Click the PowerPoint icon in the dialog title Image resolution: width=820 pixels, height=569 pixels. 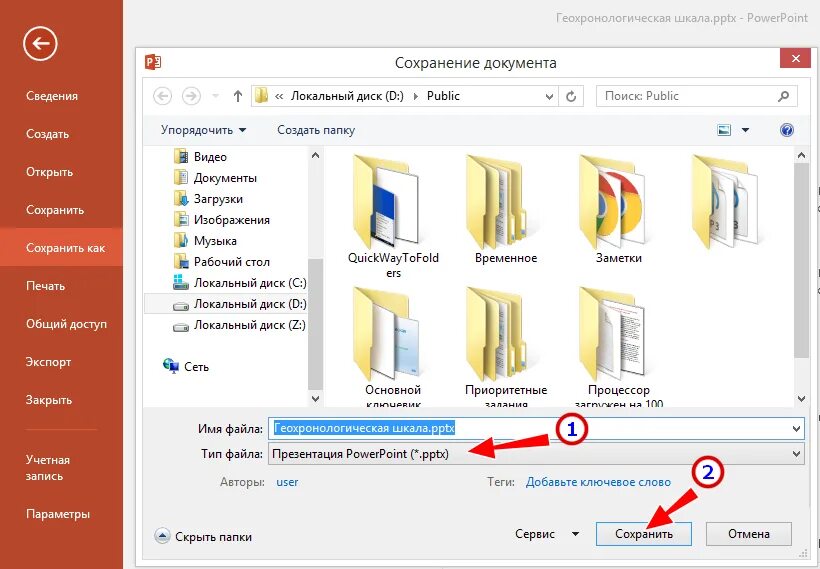pyautogui.click(x=153, y=62)
